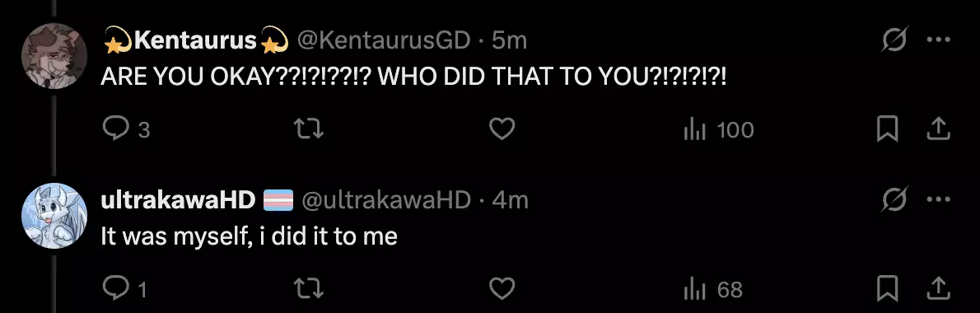Open more options on Kentaurus's tweet
This screenshot has width=980, height=313.
(x=938, y=40)
